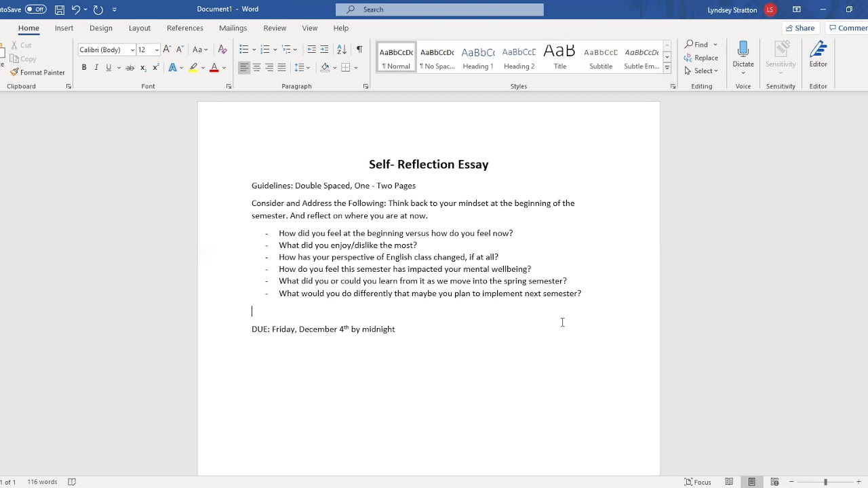Screen dimensions: 868x488
Task: Open the Select dropdown in Editing
Action: (x=701, y=70)
